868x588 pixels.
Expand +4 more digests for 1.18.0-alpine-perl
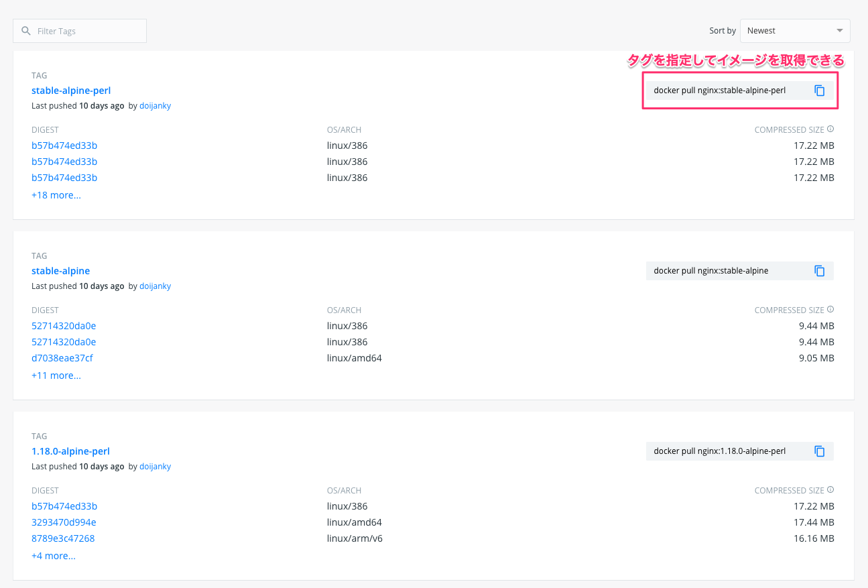tap(54, 556)
